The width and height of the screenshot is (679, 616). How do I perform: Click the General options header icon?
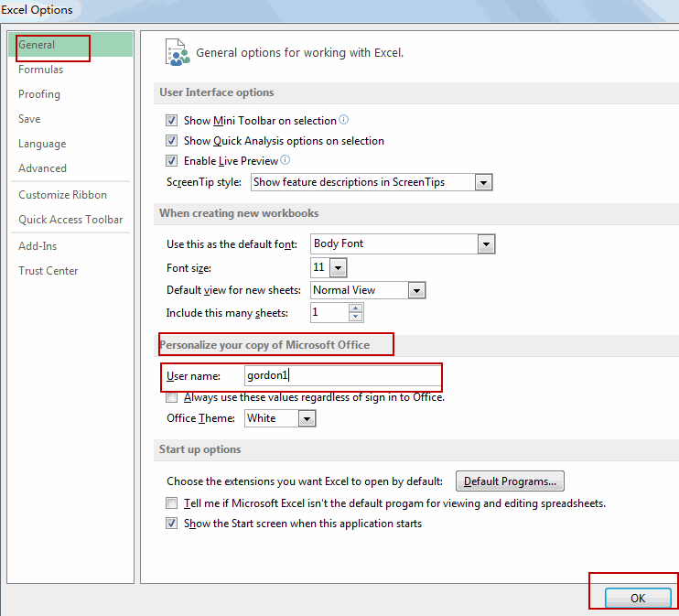click(x=178, y=52)
